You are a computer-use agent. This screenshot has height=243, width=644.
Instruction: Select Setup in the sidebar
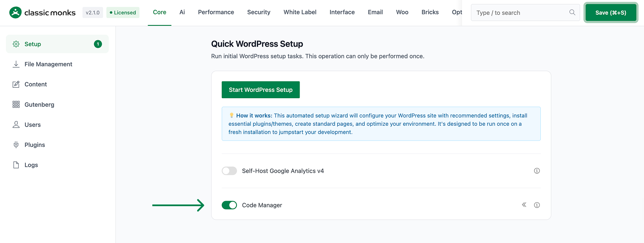pos(57,44)
